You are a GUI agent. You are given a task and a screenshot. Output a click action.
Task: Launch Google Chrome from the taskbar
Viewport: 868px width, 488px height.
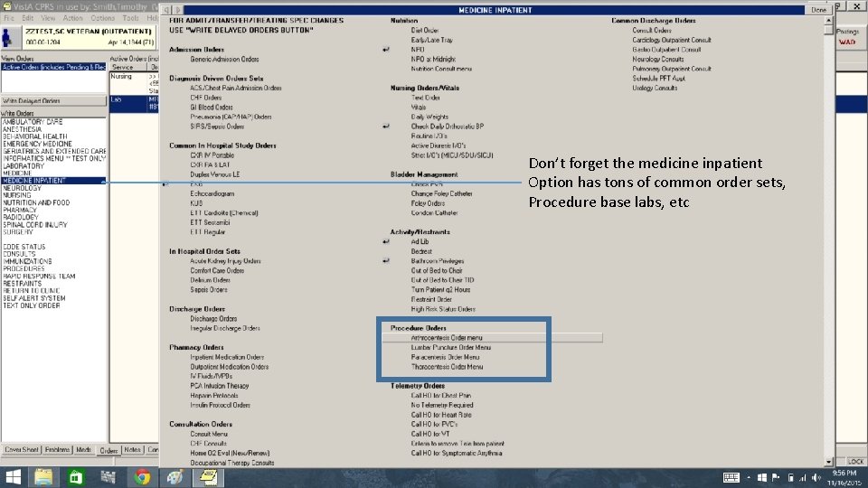coord(142,477)
